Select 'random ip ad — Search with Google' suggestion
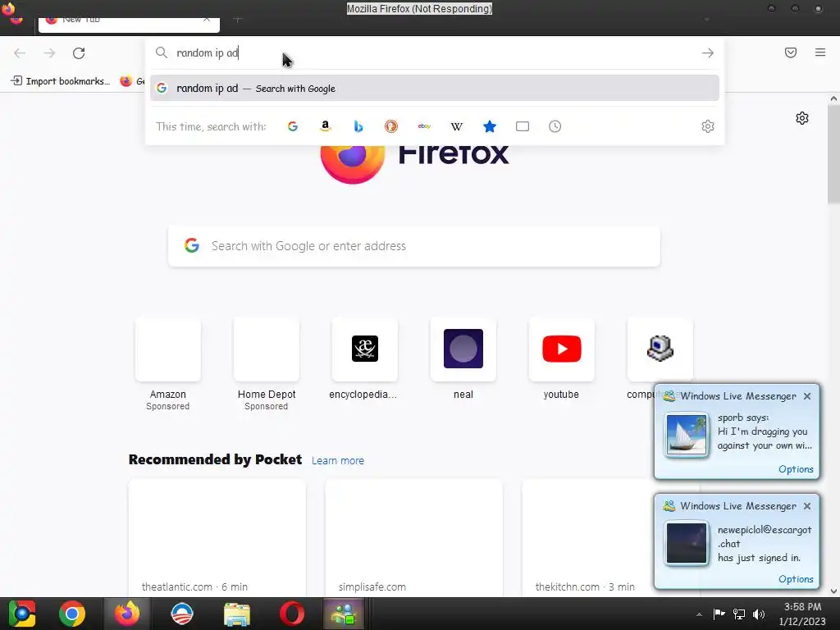Screen dimensions: 840x630 pos(435,89)
